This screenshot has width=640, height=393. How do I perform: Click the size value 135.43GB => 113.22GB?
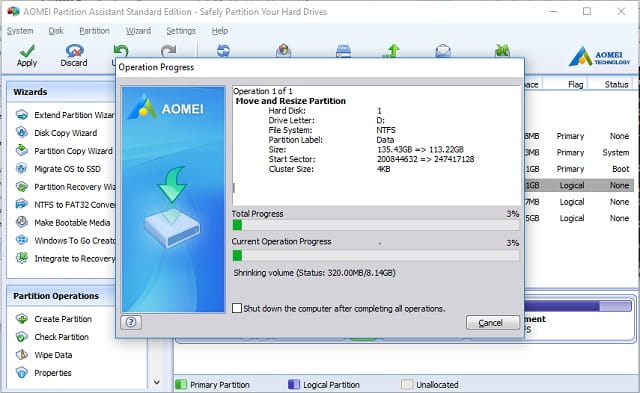pyautogui.click(x=420, y=149)
